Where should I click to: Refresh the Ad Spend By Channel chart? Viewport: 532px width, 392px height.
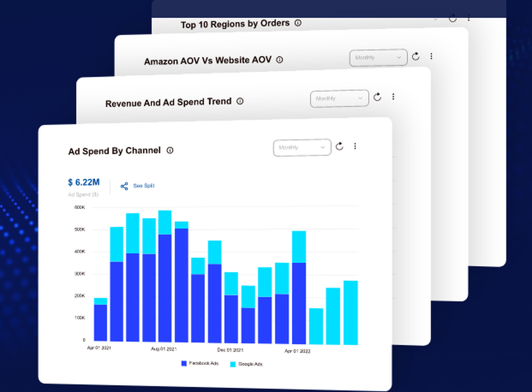click(x=339, y=146)
